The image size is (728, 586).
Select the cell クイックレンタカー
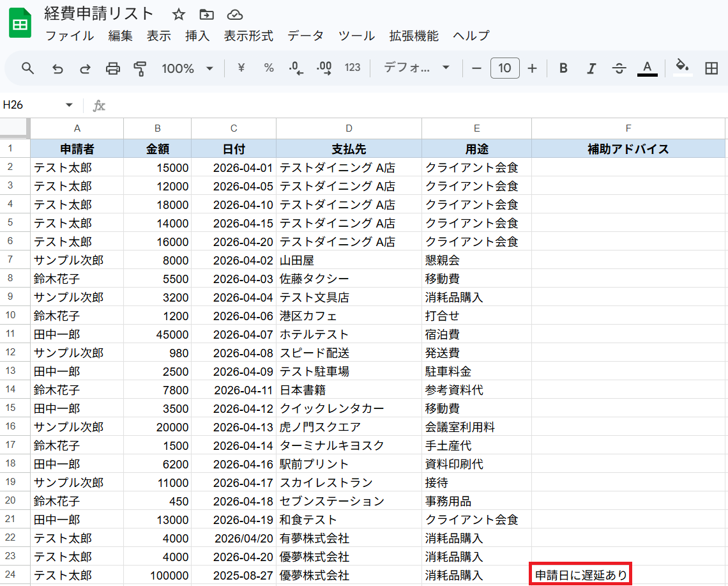[349, 408]
